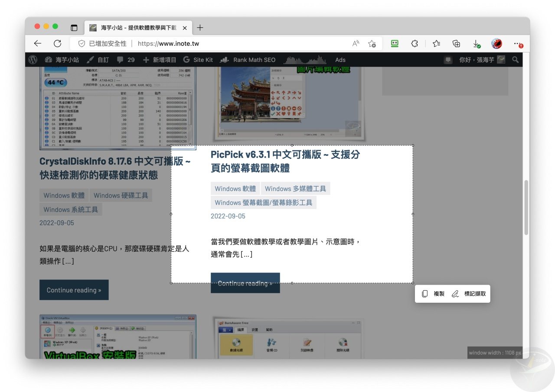Open the admin bar search magnifier
This screenshot has width=555, height=392.
515,60
